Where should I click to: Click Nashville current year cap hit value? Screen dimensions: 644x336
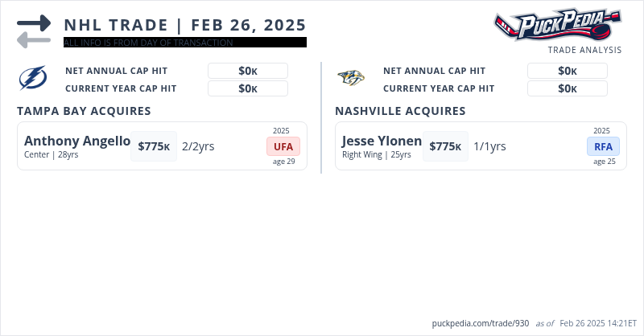pyautogui.click(x=568, y=88)
